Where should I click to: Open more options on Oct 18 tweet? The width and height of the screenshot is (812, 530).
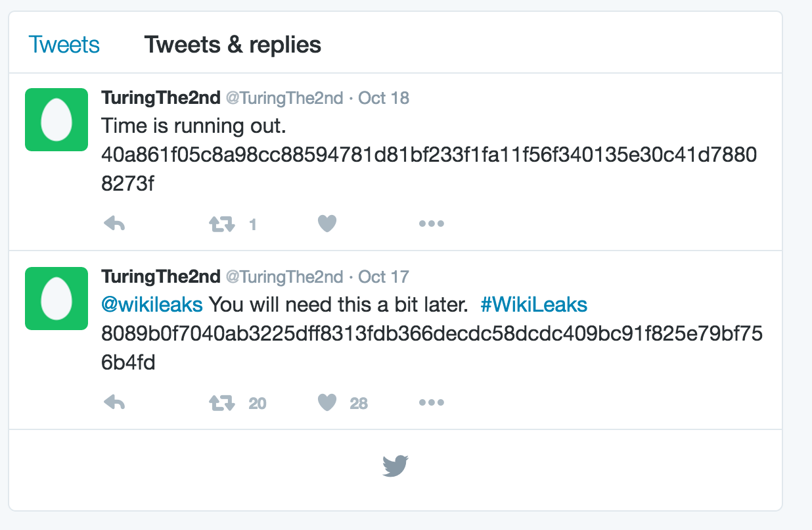tap(432, 224)
